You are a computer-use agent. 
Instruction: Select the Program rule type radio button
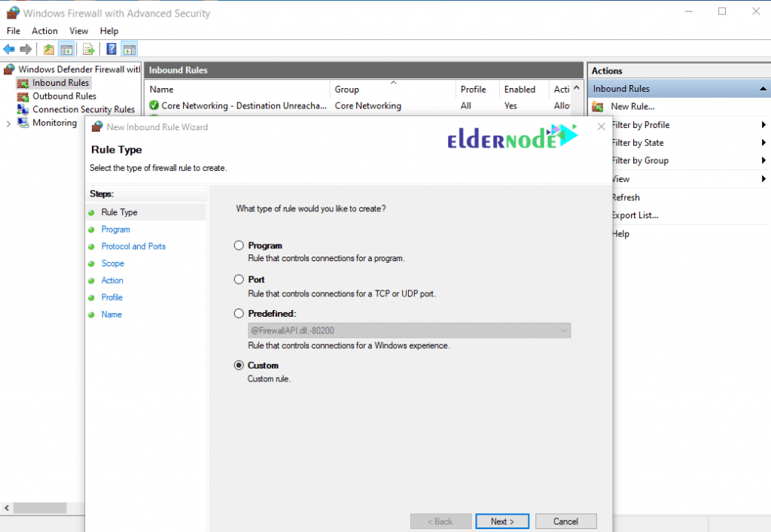click(x=238, y=245)
